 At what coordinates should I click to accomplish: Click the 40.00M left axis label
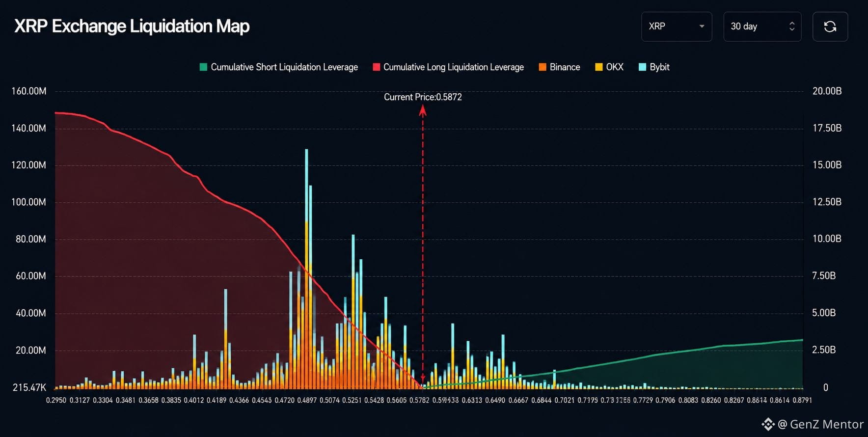(31, 313)
